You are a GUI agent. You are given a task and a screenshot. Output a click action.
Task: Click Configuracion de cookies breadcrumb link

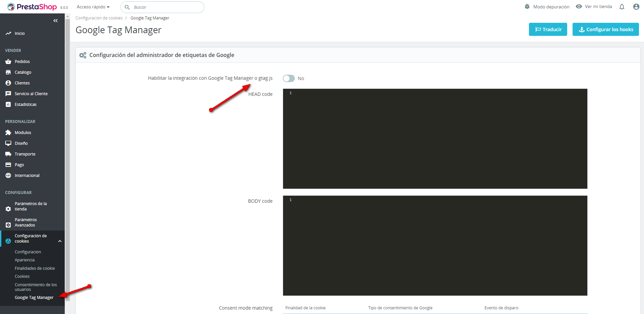tap(99, 18)
